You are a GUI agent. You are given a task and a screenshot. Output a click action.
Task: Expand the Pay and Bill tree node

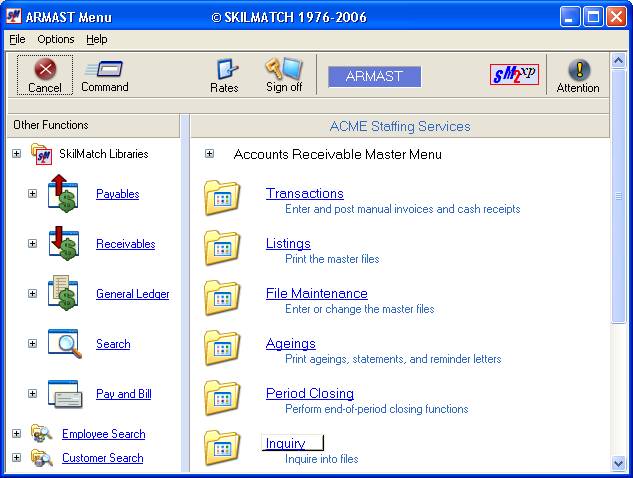click(32, 394)
